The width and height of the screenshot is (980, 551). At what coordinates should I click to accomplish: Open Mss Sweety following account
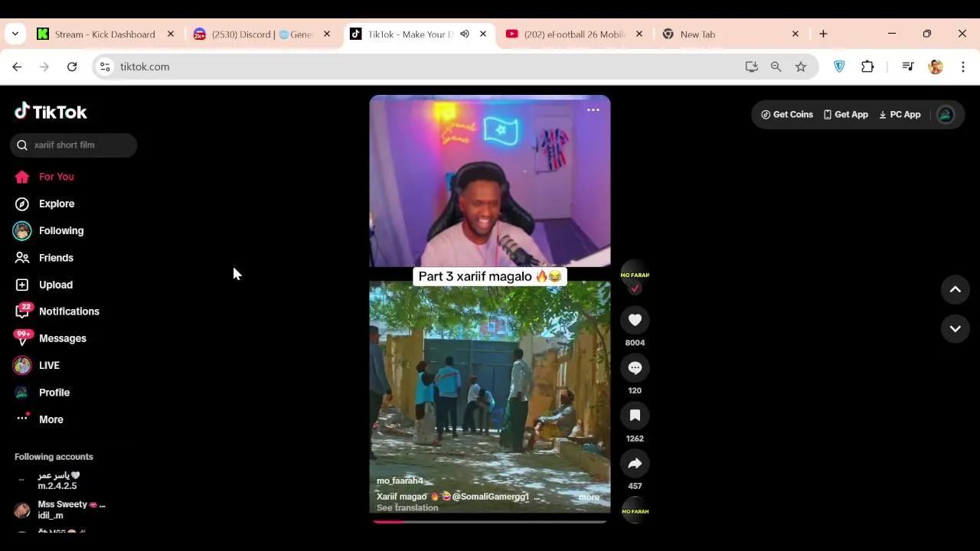click(61, 510)
